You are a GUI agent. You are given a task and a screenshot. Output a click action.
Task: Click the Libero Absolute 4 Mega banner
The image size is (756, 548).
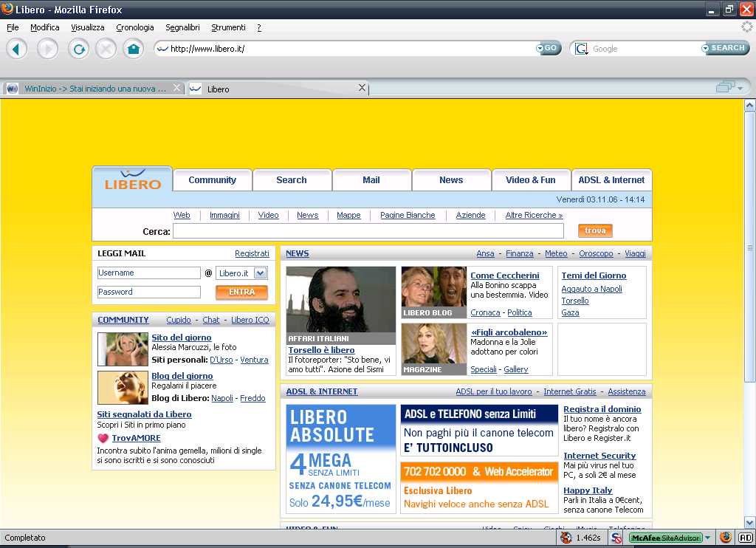pyautogui.click(x=341, y=459)
